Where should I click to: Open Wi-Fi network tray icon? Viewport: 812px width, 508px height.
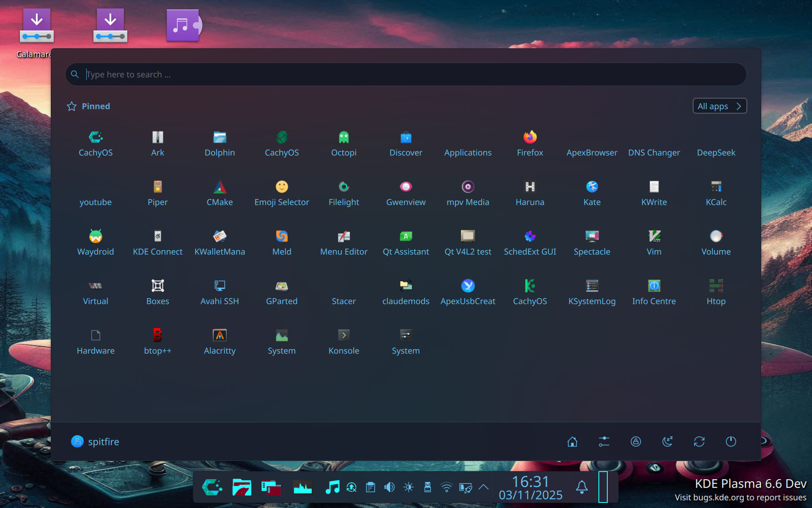pyautogui.click(x=447, y=487)
